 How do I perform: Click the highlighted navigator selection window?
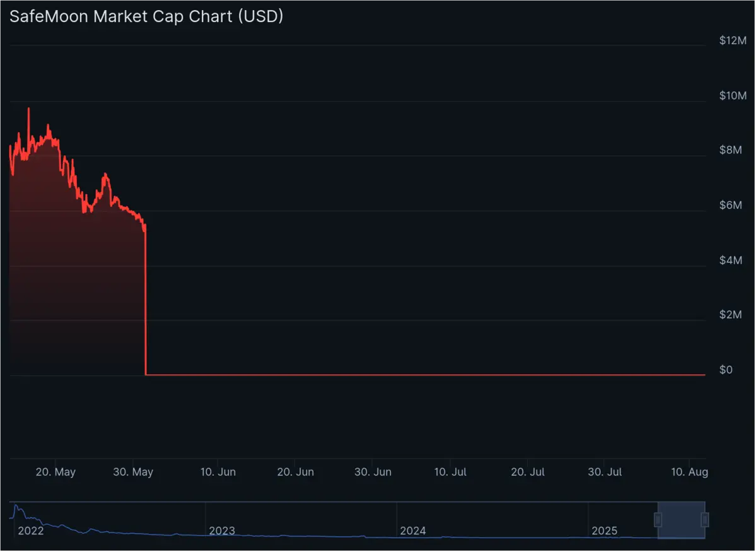681,520
